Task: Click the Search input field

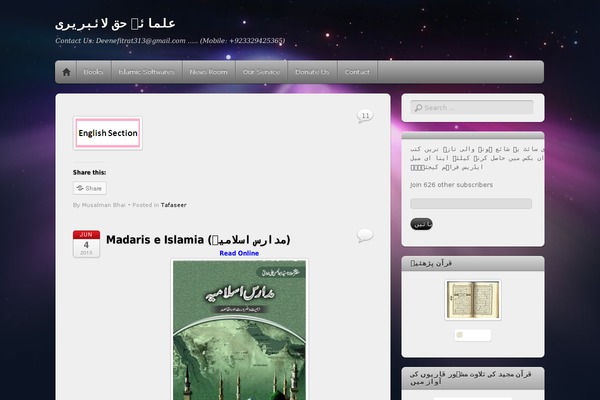Action: (472, 108)
